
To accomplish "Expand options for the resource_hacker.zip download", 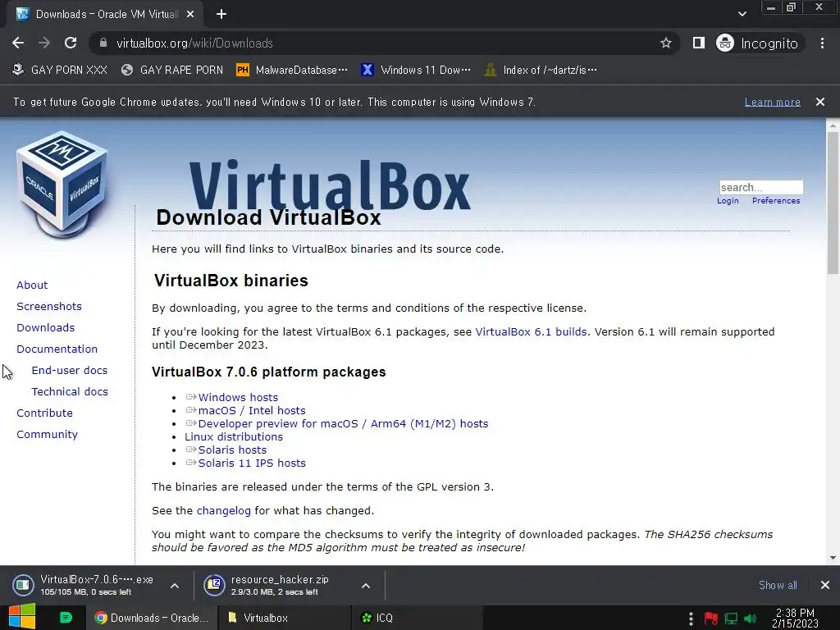I will [x=366, y=586].
